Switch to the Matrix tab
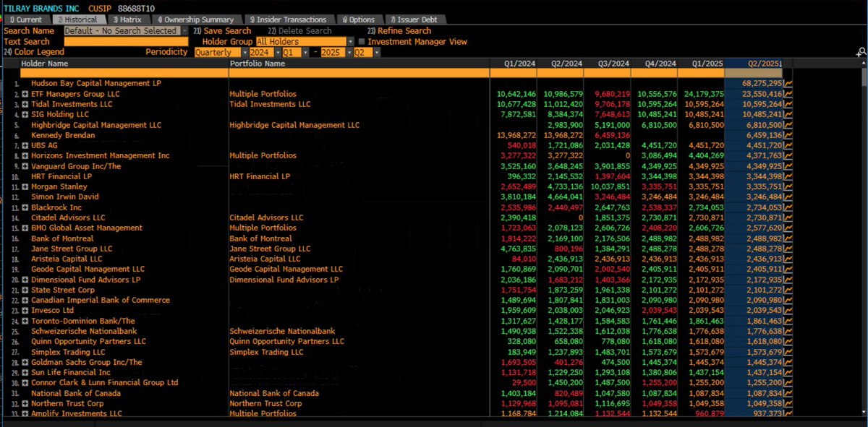Image resolution: width=868 pixels, height=427 pixels. point(128,20)
